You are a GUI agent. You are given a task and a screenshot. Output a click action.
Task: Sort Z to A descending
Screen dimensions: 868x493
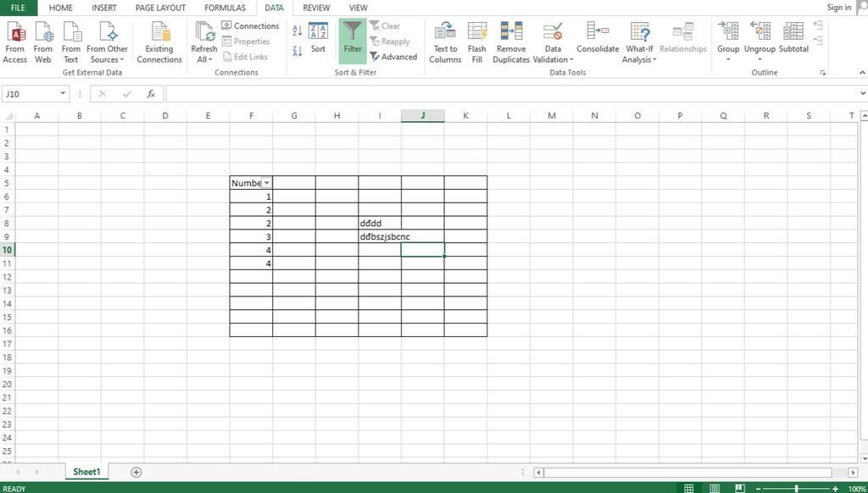click(298, 51)
